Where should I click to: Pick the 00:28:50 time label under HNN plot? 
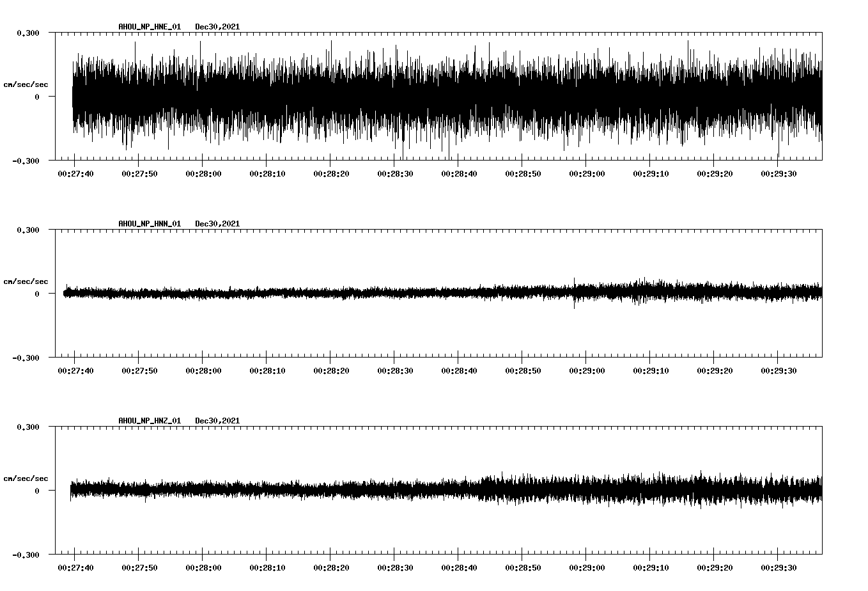coord(523,370)
